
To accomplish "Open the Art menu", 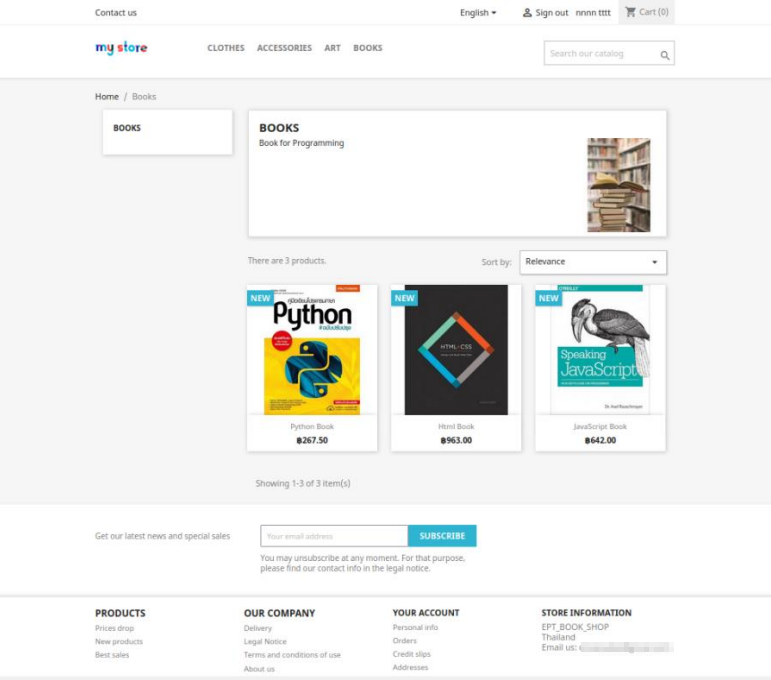I will pyautogui.click(x=332, y=48).
